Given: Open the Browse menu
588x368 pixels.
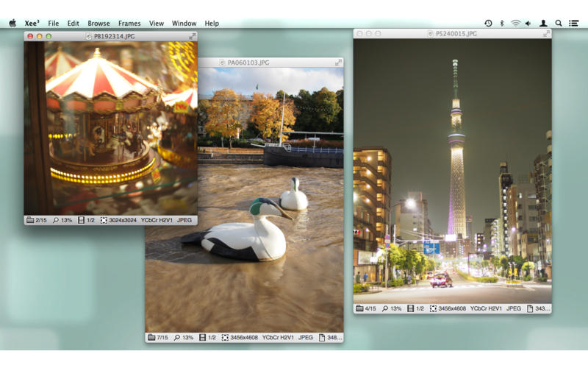Looking at the screenshot, I should [x=98, y=24].
